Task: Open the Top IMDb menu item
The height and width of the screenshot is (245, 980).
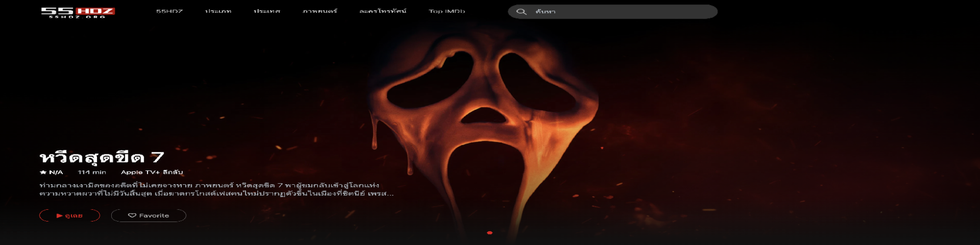Action: coord(447,11)
